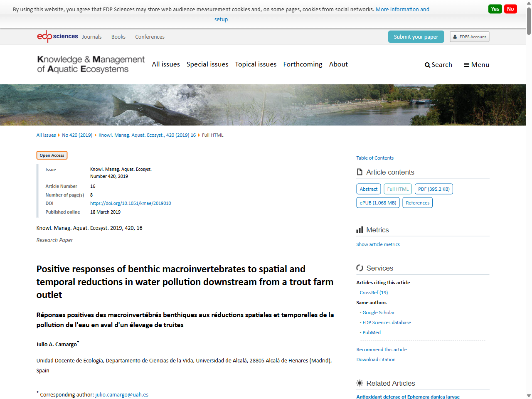Viewport: 532px width, 399px height.
Task: Select Topical issues in the navigation
Action: (256, 64)
